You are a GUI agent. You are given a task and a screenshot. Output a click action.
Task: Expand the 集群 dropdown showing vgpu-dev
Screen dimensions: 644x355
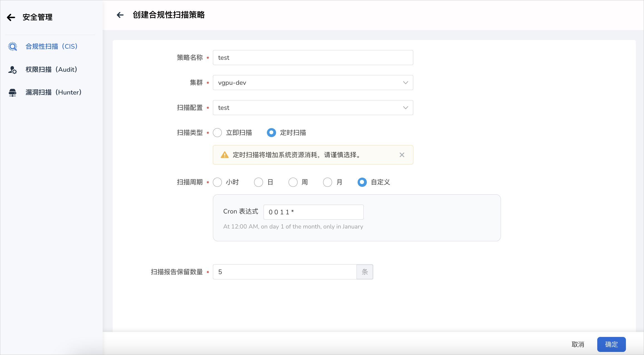tap(313, 83)
